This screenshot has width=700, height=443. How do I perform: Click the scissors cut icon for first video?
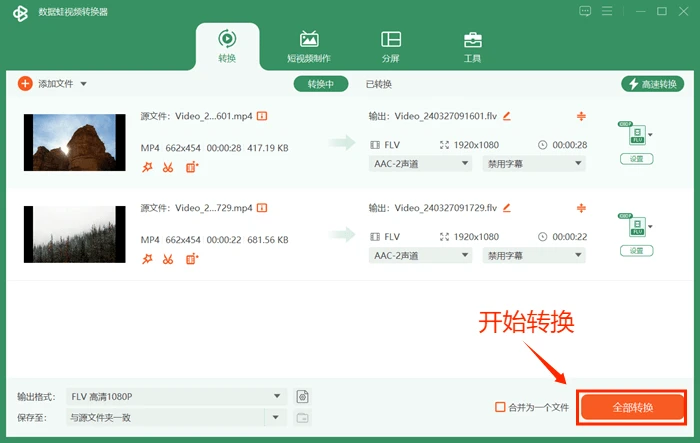coord(168,167)
